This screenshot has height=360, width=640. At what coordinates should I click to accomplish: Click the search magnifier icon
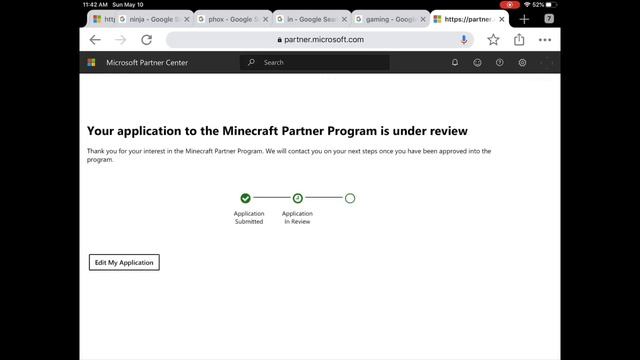click(x=251, y=62)
